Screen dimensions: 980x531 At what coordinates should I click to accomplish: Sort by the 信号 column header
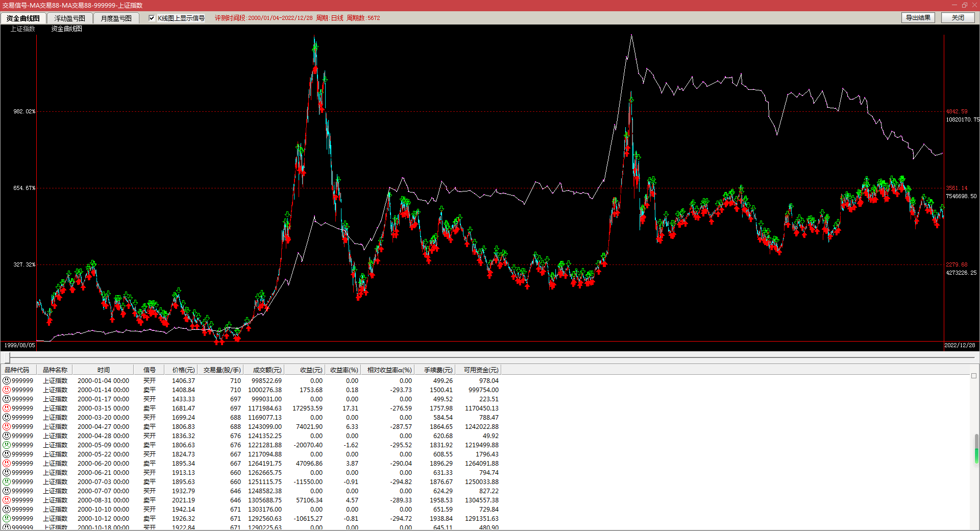coord(150,370)
